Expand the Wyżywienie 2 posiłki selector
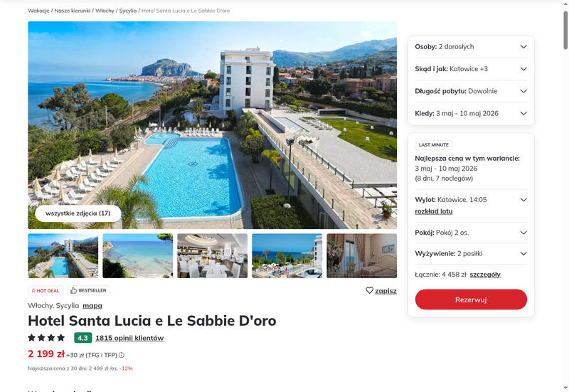Viewport: 569px width, 392px height. tap(471, 254)
